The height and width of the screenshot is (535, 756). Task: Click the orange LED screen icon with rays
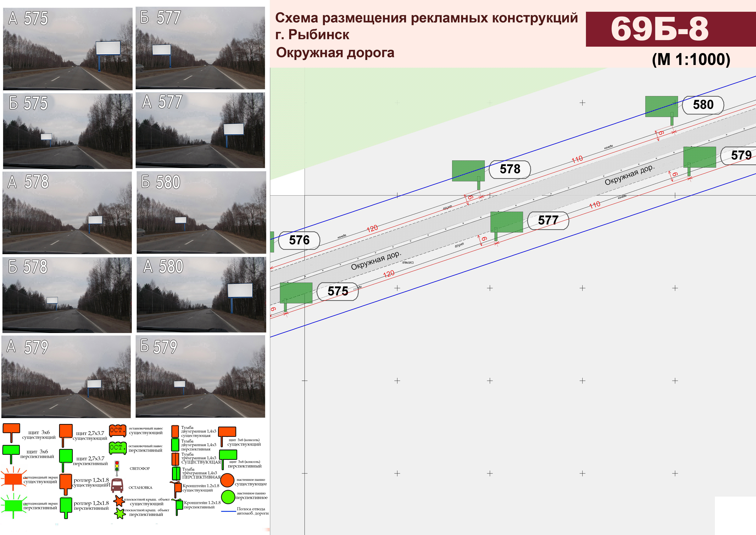(13, 479)
